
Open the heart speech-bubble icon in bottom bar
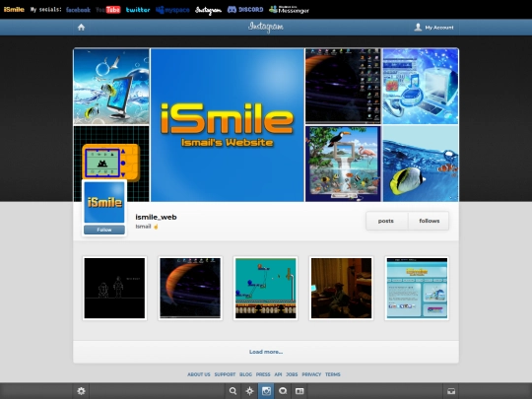(x=283, y=391)
